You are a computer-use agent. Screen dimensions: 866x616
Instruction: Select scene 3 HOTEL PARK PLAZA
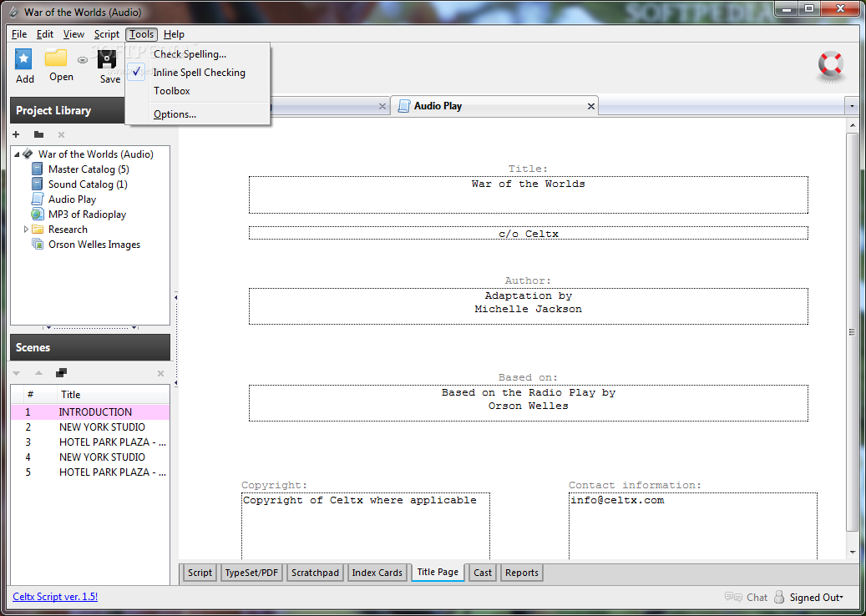click(90, 442)
